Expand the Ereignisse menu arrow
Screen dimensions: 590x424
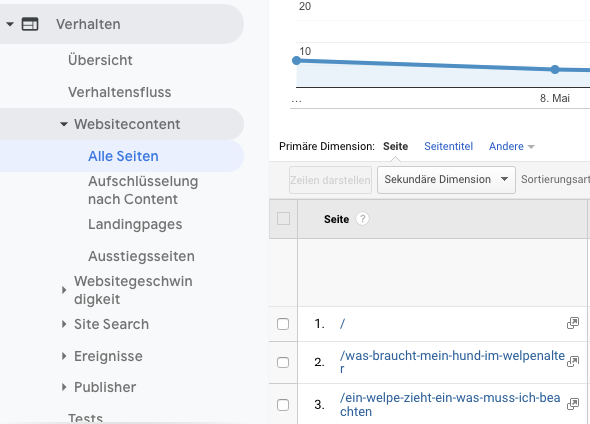point(64,356)
